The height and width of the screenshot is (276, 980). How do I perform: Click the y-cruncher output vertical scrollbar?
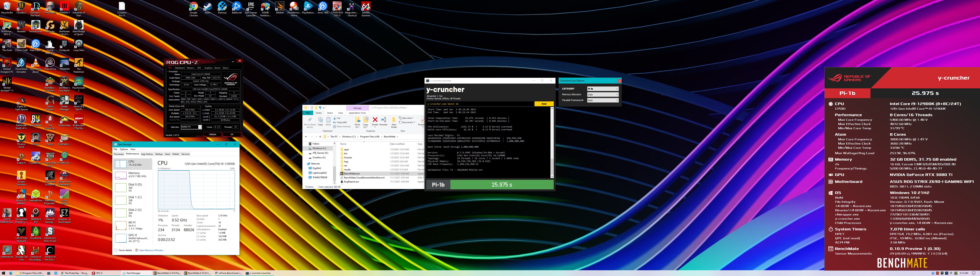(x=552, y=143)
